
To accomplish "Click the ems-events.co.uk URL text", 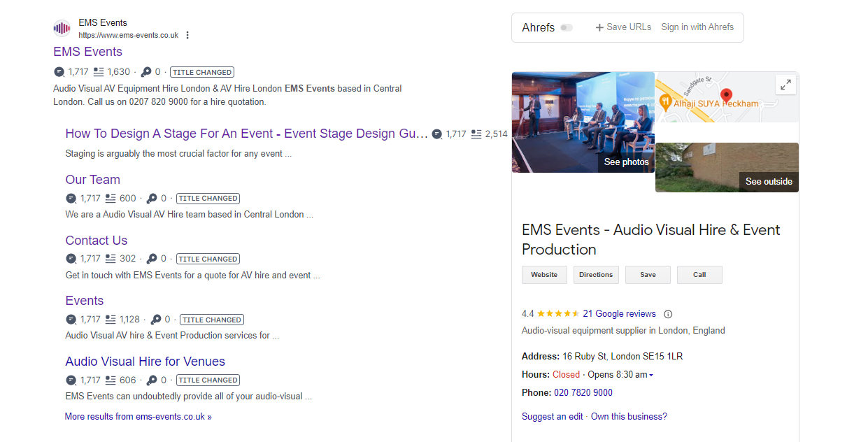I will (129, 35).
